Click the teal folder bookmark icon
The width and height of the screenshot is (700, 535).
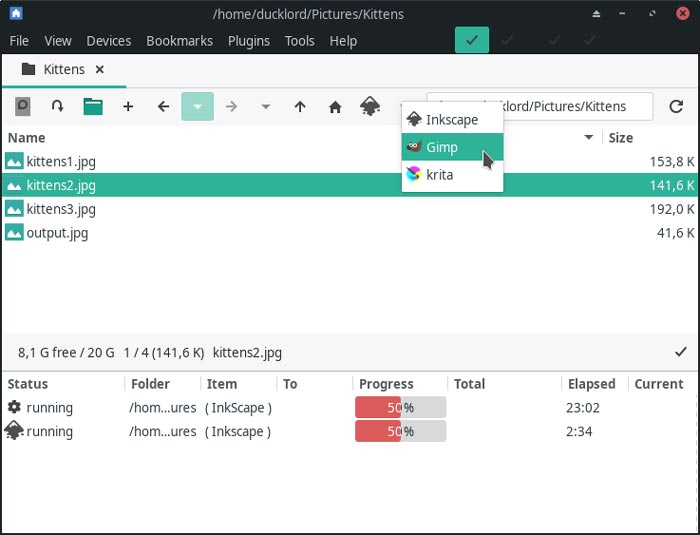coord(93,106)
